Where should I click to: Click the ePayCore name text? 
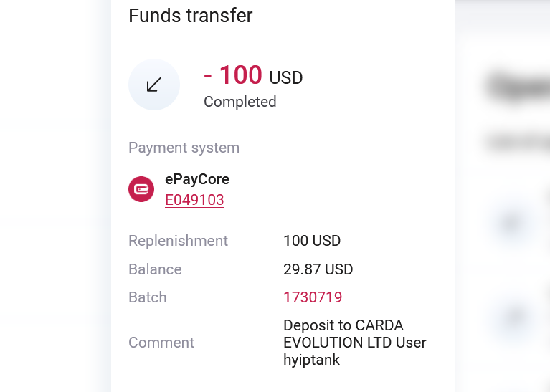coord(197,179)
